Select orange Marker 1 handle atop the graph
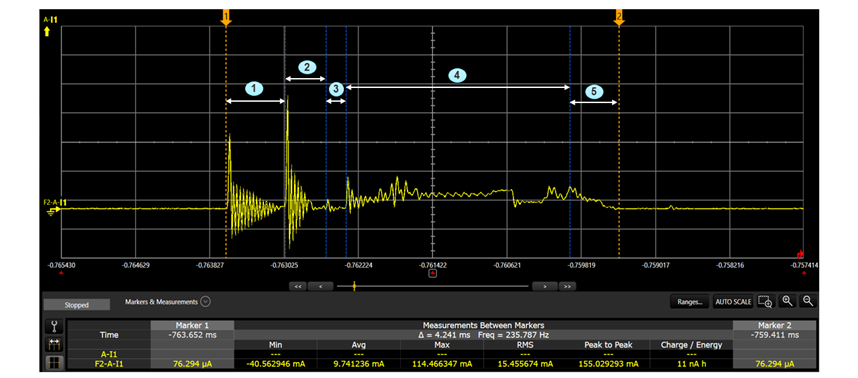The height and width of the screenshot is (378, 858). pos(226,18)
